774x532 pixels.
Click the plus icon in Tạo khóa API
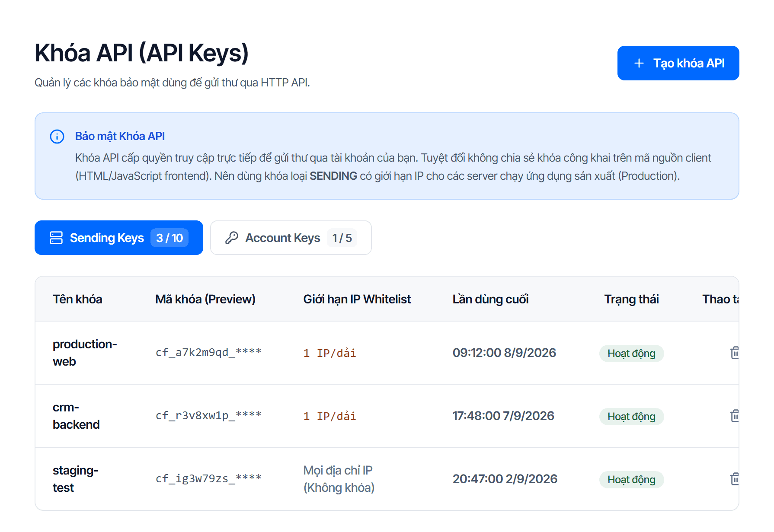tap(639, 63)
